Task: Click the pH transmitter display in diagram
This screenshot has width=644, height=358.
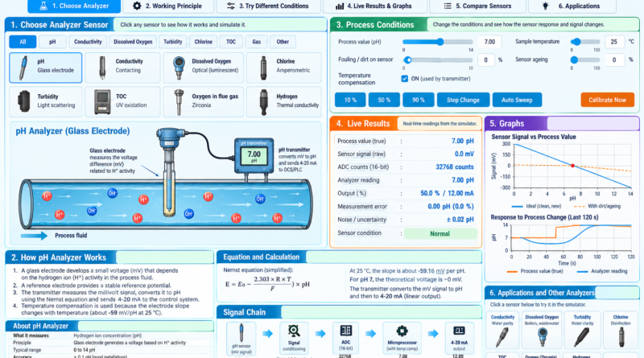Action: [254, 156]
